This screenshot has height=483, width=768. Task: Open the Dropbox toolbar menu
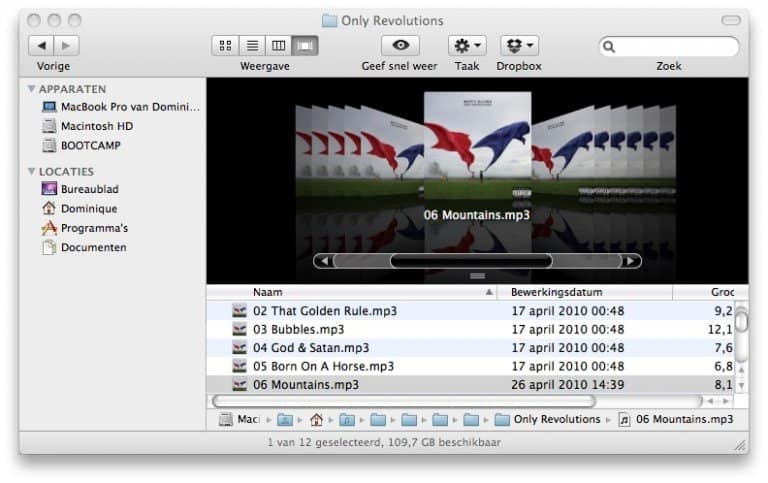519,46
